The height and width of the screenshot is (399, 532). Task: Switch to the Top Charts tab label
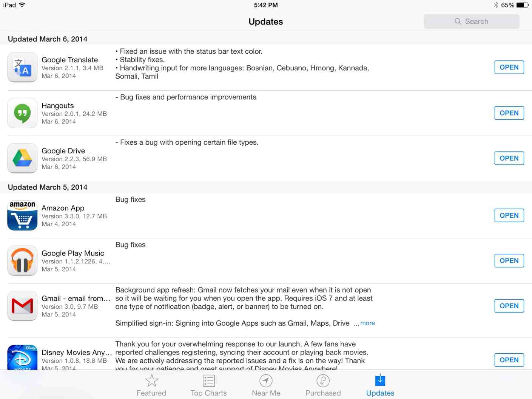(209, 393)
